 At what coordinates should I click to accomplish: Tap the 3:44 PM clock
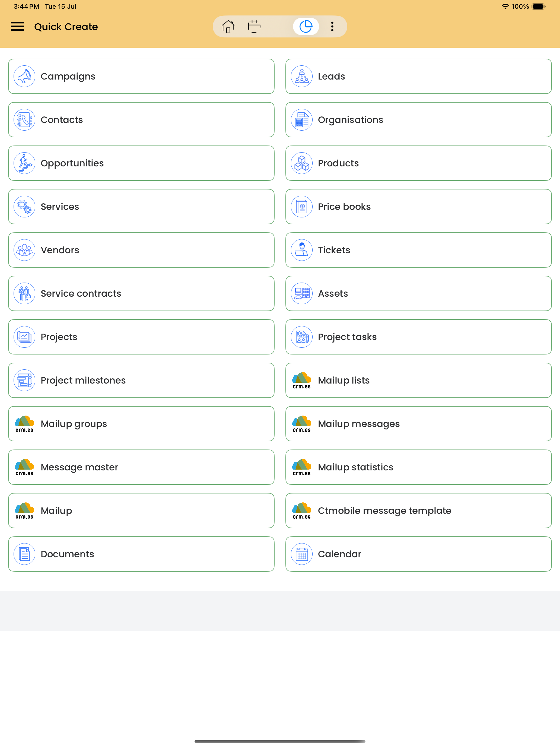(x=26, y=7)
